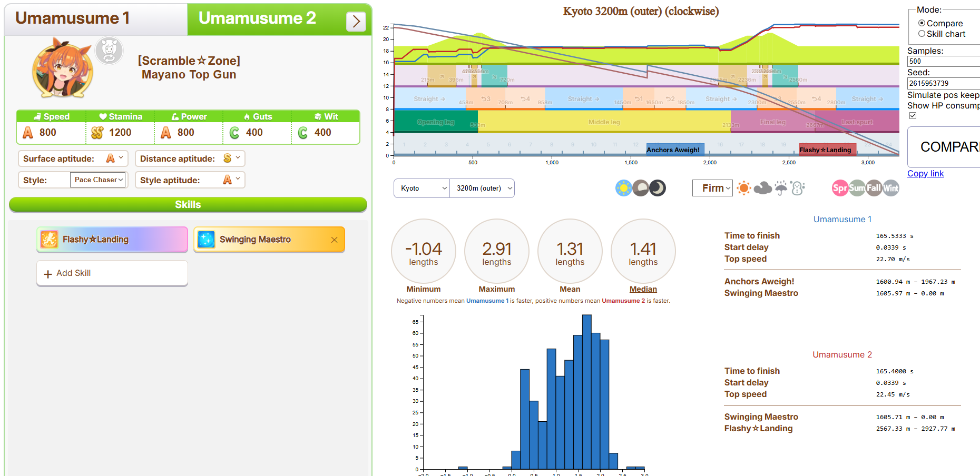
Task: Click tallest histogram bar
Action: [x=587, y=392]
